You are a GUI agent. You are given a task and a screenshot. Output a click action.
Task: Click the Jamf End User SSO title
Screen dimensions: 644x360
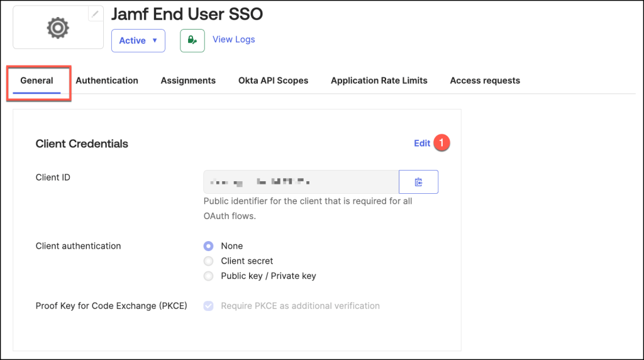click(187, 14)
